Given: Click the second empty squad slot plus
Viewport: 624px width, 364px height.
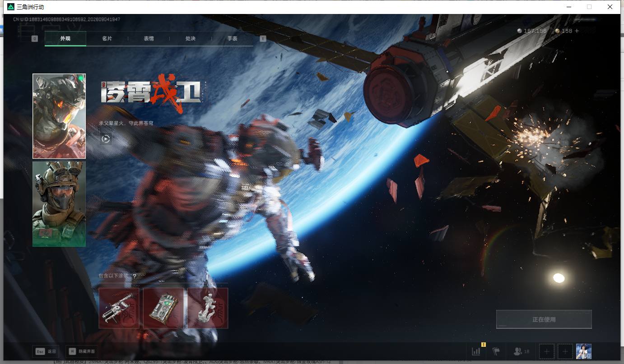Looking at the screenshot, I should (x=565, y=351).
